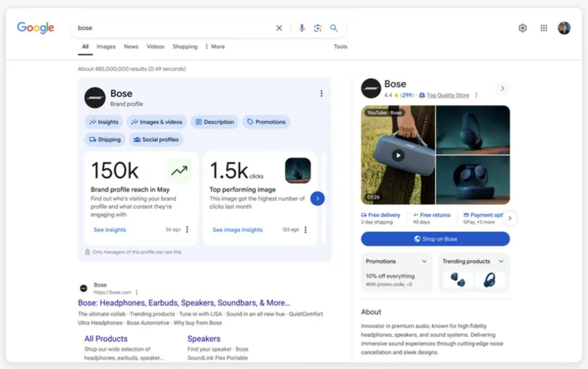
Task: Open the Settings gear icon
Action: tap(522, 28)
